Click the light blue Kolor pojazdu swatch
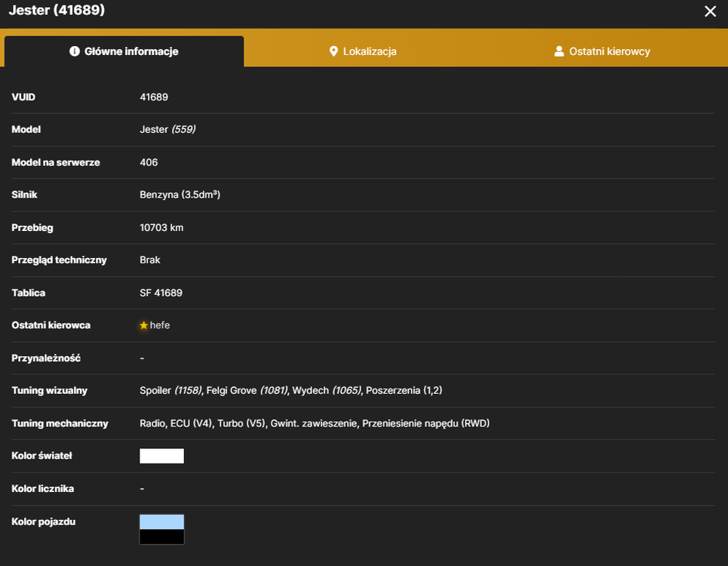 click(161, 522)
